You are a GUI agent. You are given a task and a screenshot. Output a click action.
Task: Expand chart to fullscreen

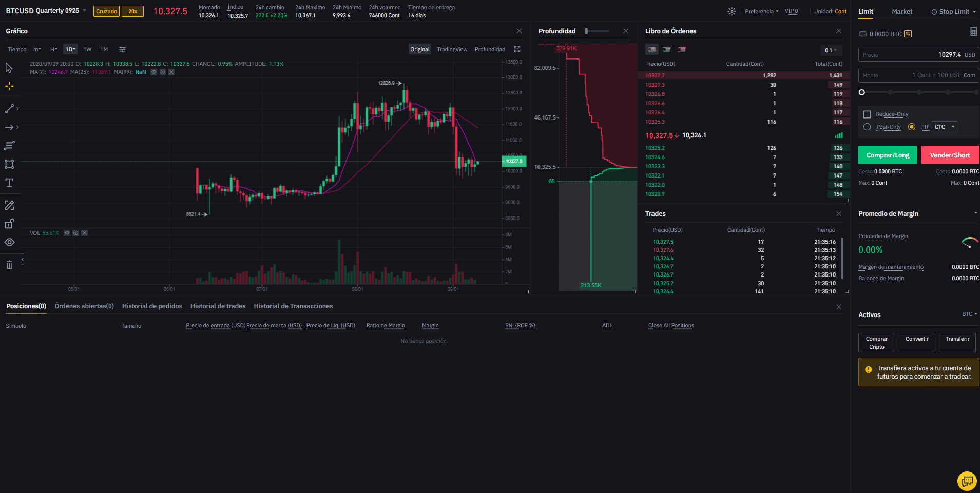[x=517, y=49]
